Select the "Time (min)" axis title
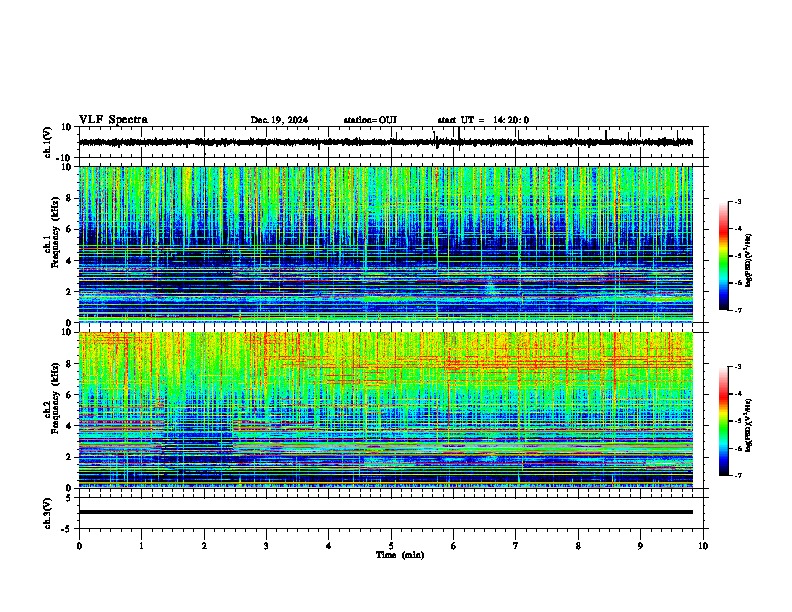This screenshot has width=792, height=612. 400,555
